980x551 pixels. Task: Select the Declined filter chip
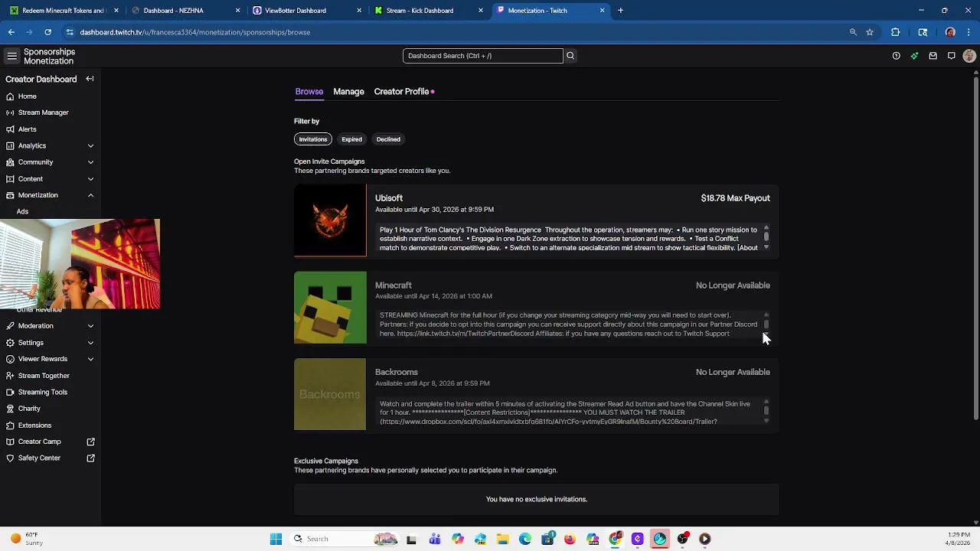[388, 139]
